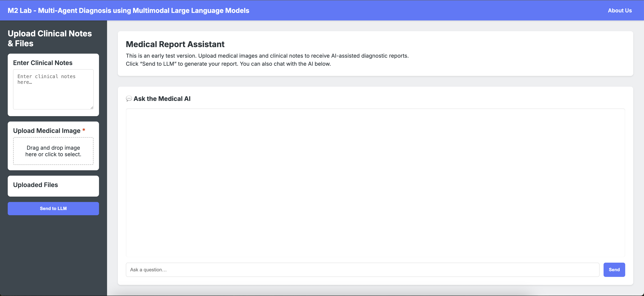
Task: Click the generate your report instruction line
Action: (228, 64)
